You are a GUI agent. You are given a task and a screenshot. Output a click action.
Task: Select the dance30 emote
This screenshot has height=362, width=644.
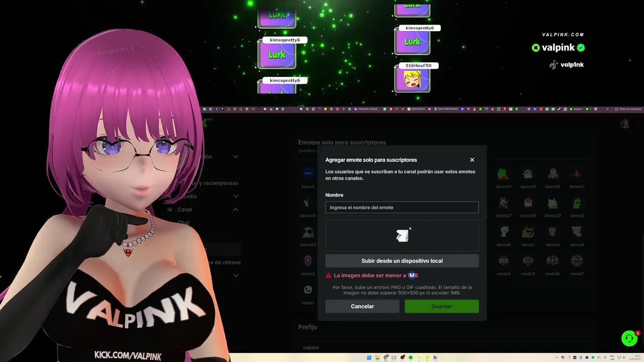308,232
